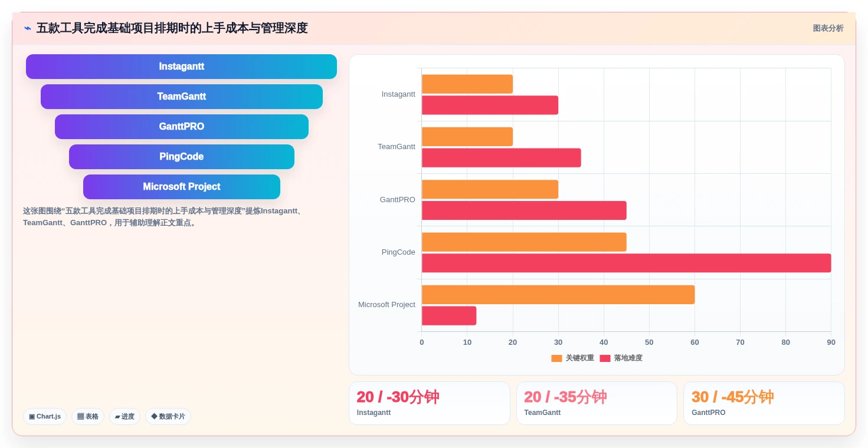Click the 图表分析 label in the header

pyautogui.click(x=828, y=28)
